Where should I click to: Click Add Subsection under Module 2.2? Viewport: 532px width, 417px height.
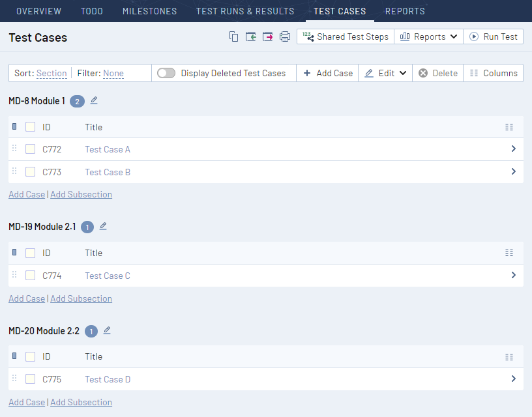(x=81, y=402)
